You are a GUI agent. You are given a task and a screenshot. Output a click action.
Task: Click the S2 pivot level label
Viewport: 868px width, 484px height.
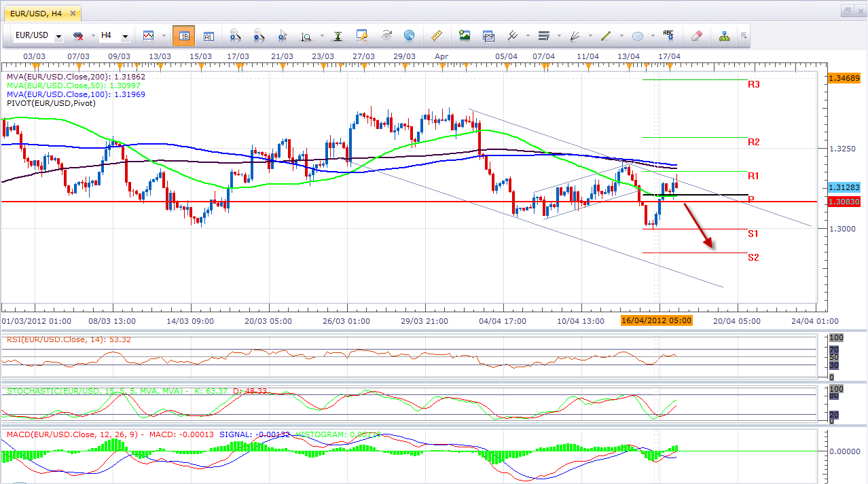(x=753, y=257)
